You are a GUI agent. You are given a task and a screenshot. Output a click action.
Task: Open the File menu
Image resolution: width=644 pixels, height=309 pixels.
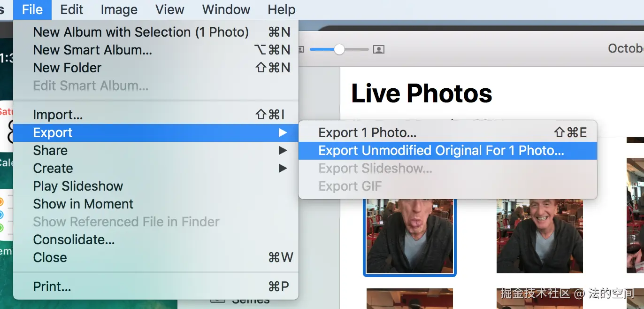(32, 9)
